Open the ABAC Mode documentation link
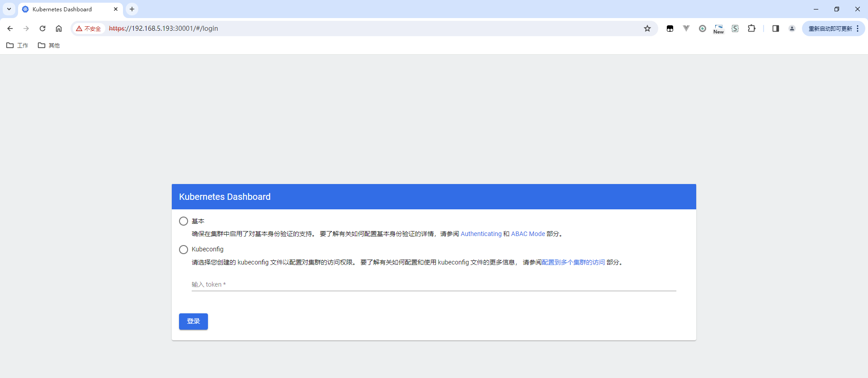868x378 pixels. pyautogui.click(x=528, y=234)
